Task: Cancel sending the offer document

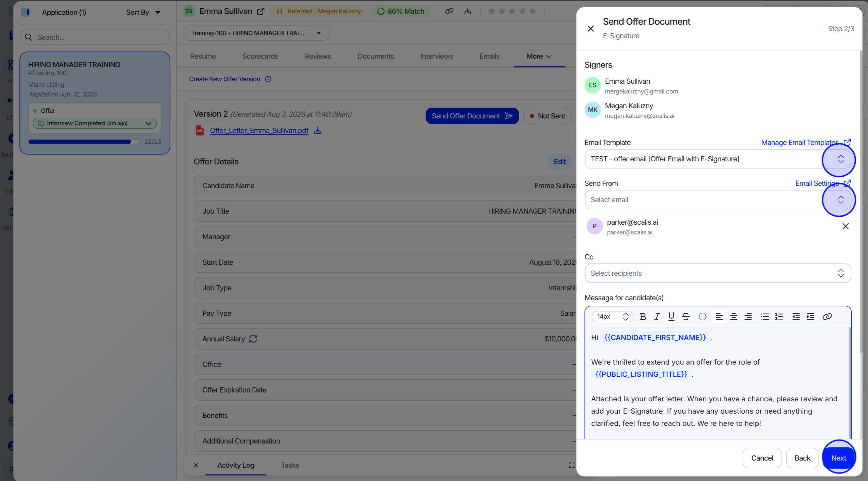Action: click(x=762, y=458)
